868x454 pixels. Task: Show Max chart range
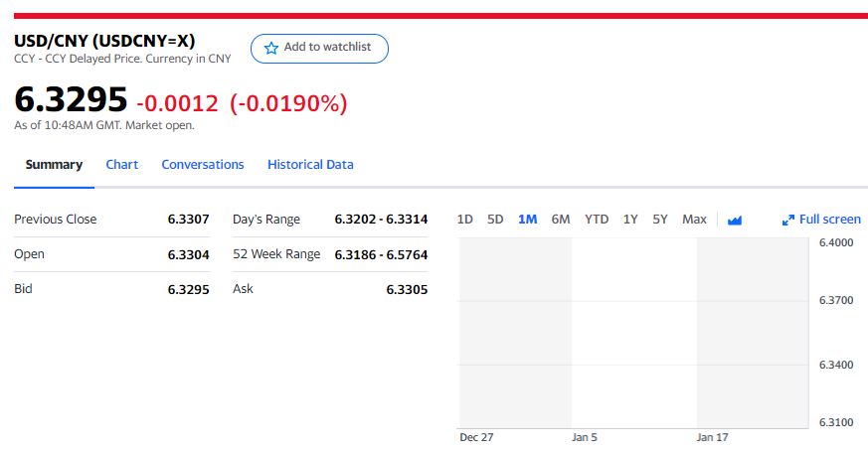click(x=694, y=220)
